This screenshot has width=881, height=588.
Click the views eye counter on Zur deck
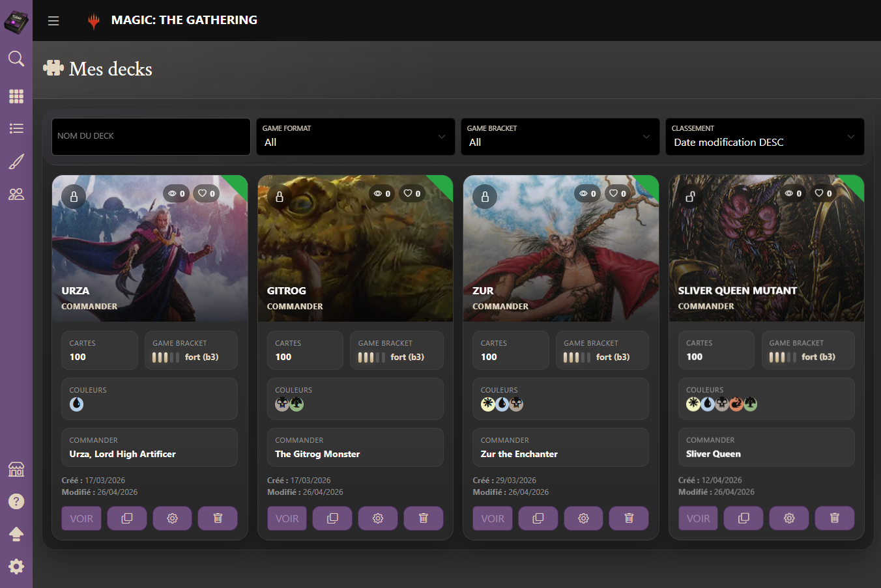tap(588, 193)
